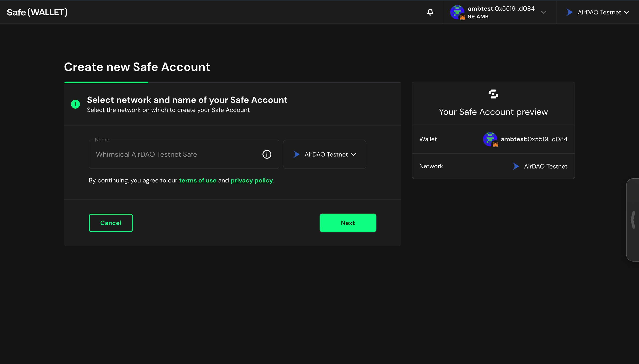The height and width of the screenshot is (364, 639).
Task: Open the notifications bell
Action: pos(430,12)
